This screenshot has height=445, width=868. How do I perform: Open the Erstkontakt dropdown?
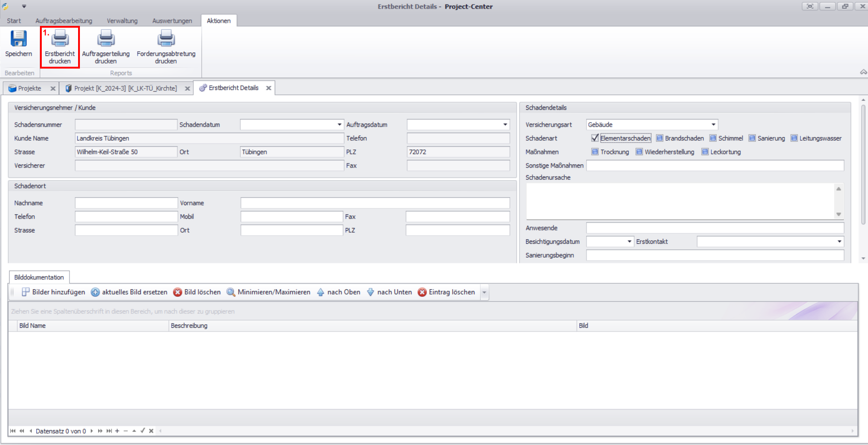[839, 242]
